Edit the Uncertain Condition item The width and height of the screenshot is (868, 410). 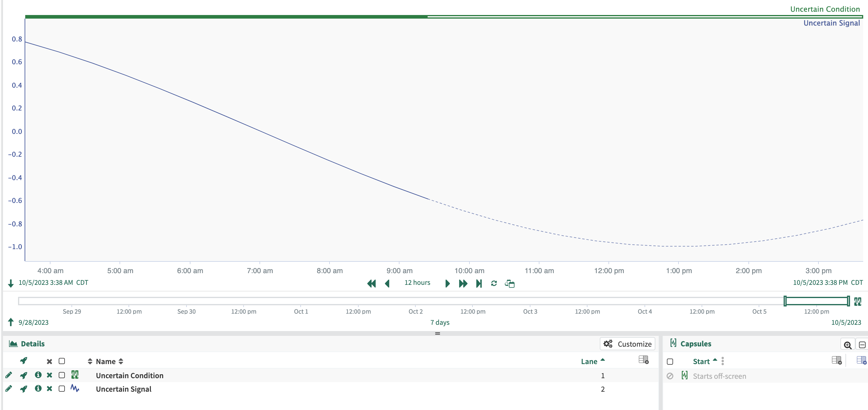point(9,375)
